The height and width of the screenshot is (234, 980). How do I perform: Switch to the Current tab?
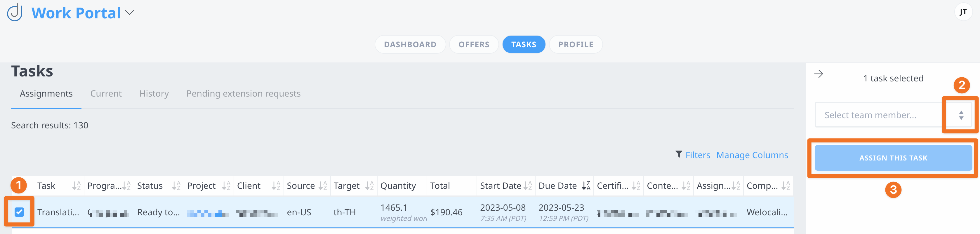pos(106,93)
